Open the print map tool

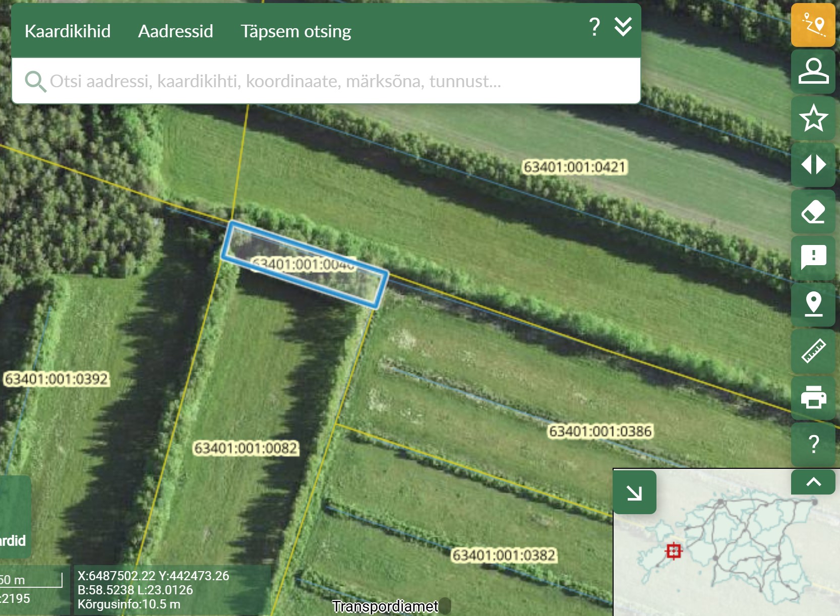813,397
